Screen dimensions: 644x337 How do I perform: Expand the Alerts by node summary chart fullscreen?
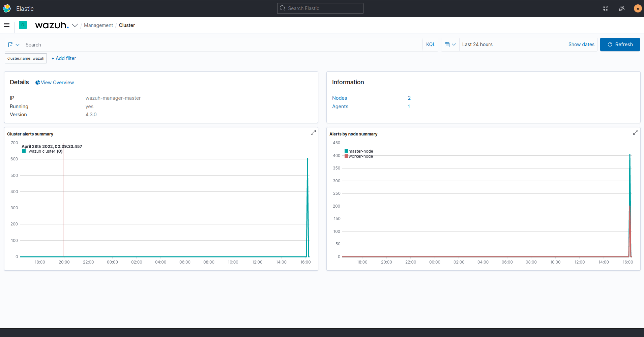click(x=636, y=132)
